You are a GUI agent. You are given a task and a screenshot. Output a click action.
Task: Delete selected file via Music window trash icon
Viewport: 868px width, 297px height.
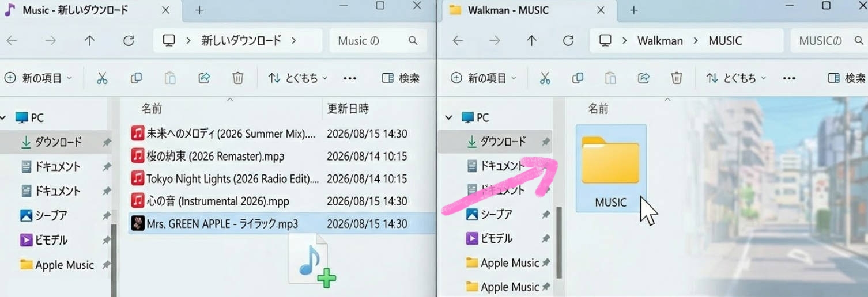tap(238, 78)
